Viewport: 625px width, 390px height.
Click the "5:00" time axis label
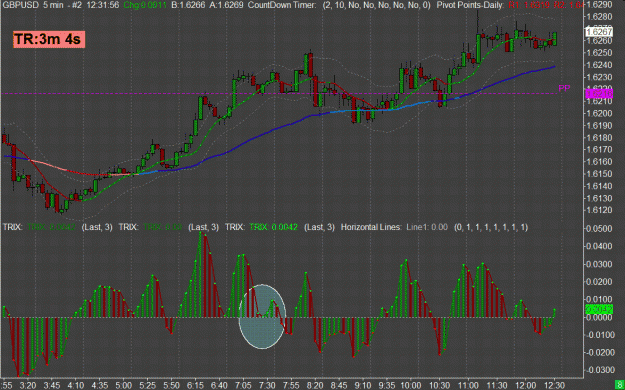tap(123, 385)
